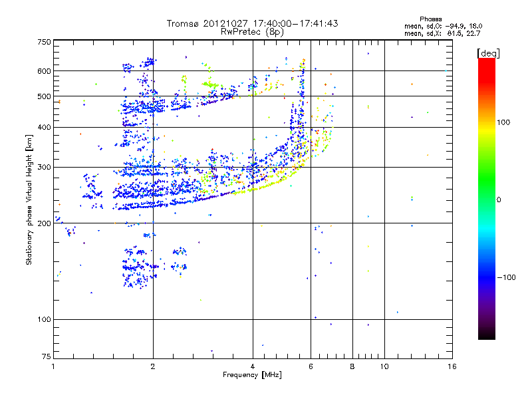Screen dimensions: 532x399
Task: Click the colorbar tick label '100'
Action: [503, 122]
